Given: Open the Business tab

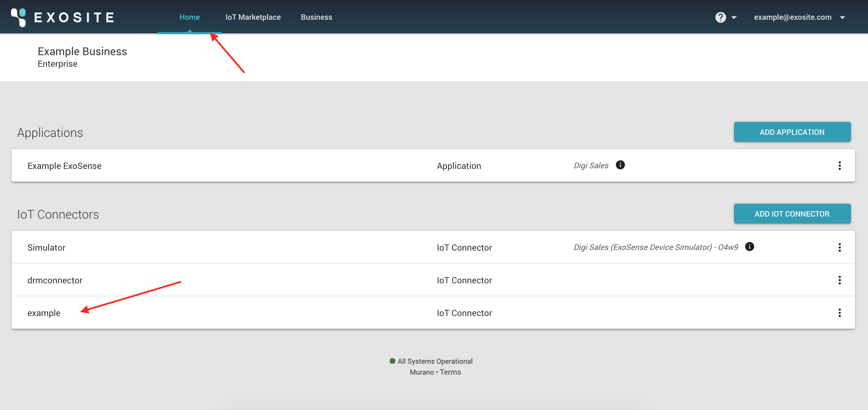Looking at the screenshot, I should click(x=316, y=17).
